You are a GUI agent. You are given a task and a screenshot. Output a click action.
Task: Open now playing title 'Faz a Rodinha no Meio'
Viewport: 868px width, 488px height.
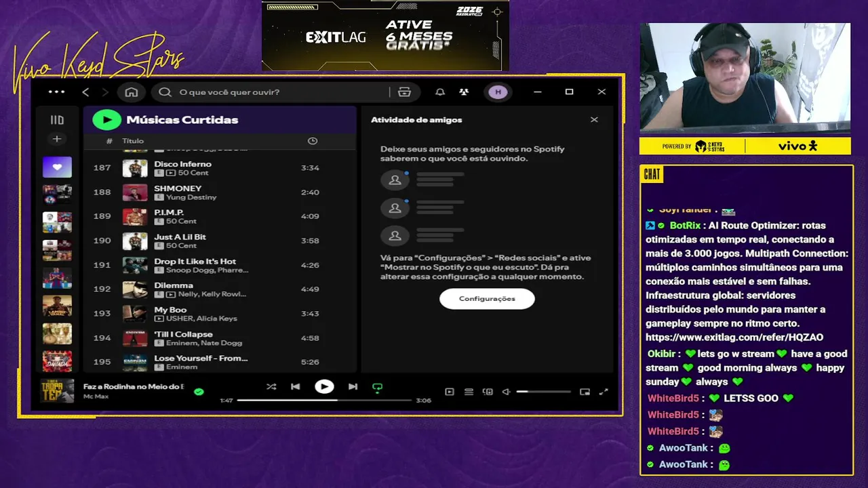point(134,386)
